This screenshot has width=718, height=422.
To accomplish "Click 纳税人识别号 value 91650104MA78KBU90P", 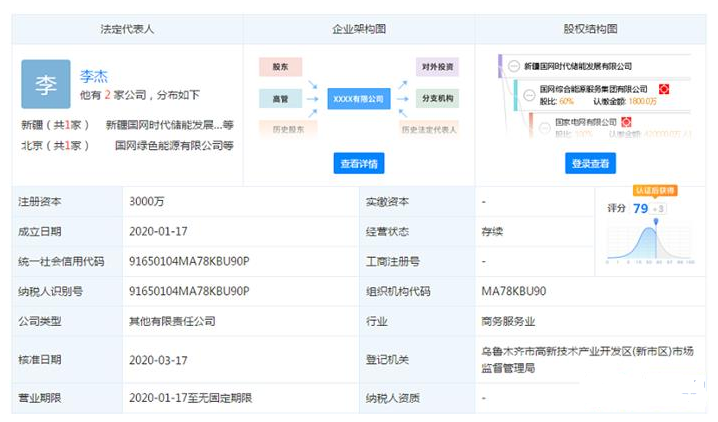I will pos(189,291).
